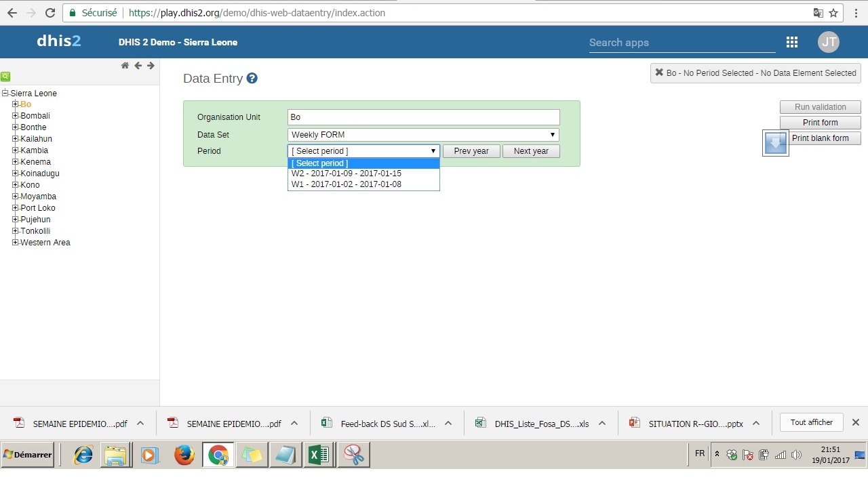Click the Print blank form button
The image size is (868, 488).
[820, 138]
